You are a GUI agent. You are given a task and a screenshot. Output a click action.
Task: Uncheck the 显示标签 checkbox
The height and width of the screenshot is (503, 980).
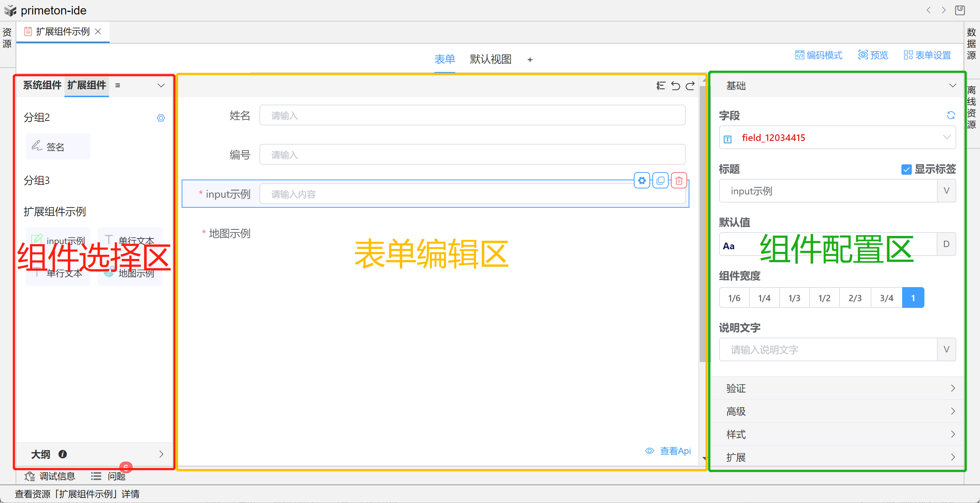(x=906, y=170)
